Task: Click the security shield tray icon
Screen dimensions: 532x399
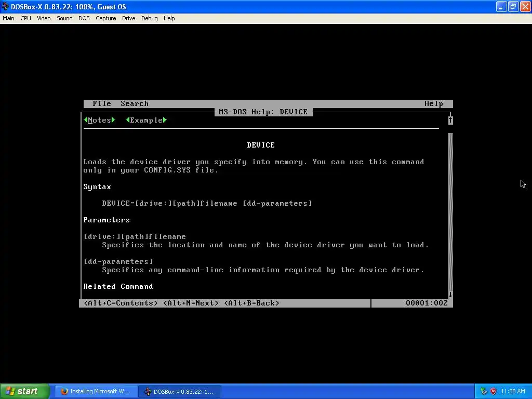Action: tap(494, 391)
